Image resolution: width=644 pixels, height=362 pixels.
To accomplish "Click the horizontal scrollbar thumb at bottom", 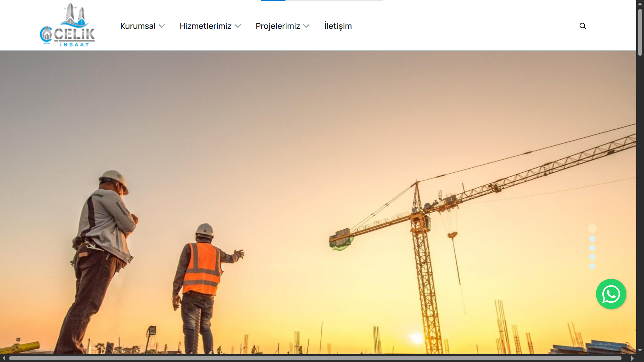I will point(315,358).
